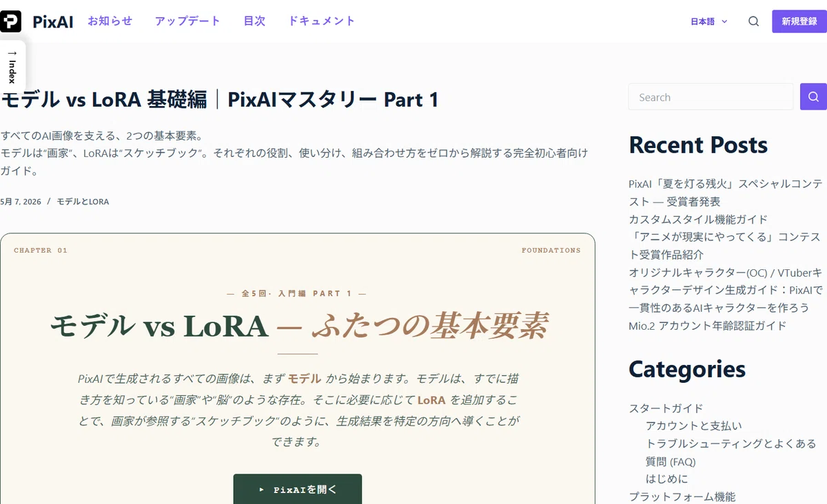
Task: Open the はじめに category
Action: pos(666,479)
